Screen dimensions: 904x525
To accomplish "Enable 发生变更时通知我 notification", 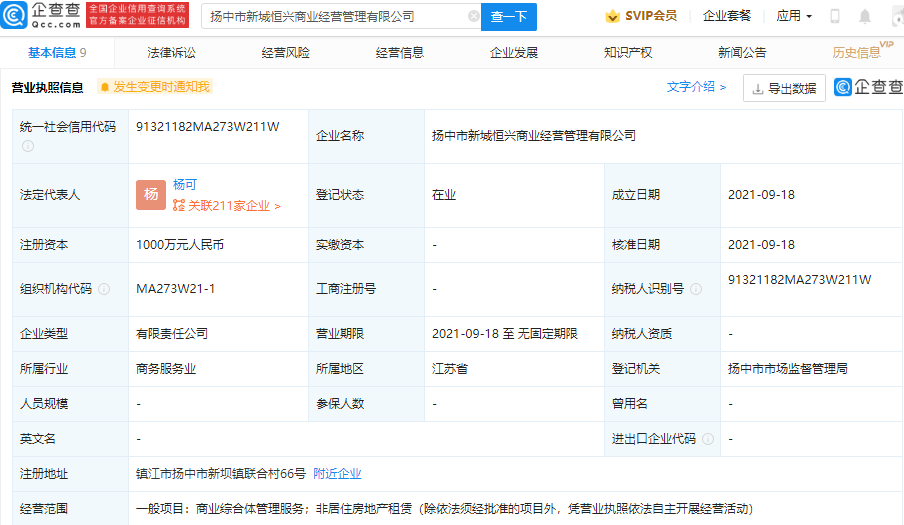I will coord(155,87).
